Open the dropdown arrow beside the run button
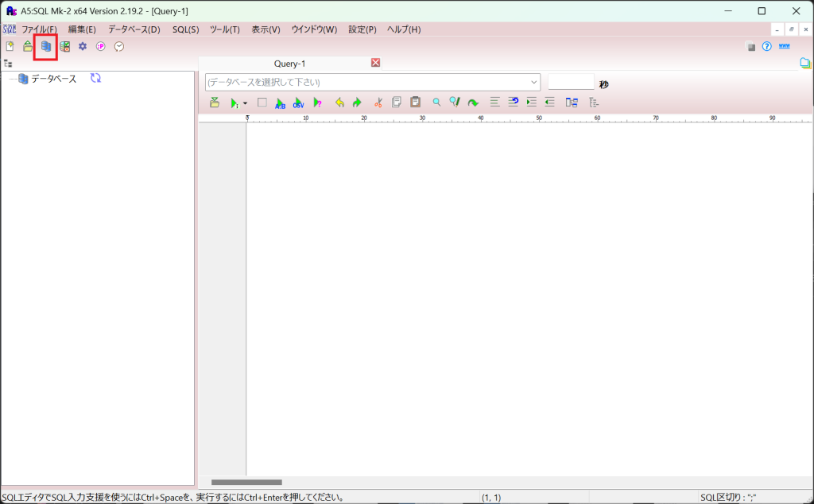 [245, 103]
